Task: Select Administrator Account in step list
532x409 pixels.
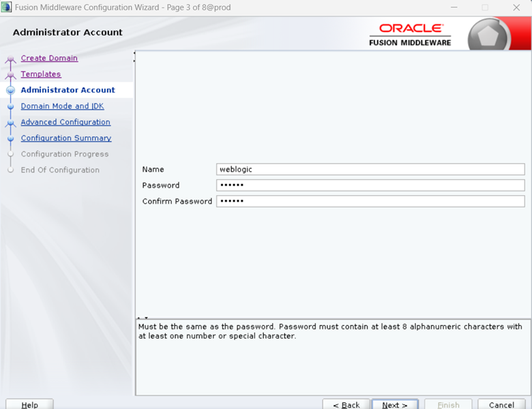Action: pyautogui.click(x=68, y=90)
